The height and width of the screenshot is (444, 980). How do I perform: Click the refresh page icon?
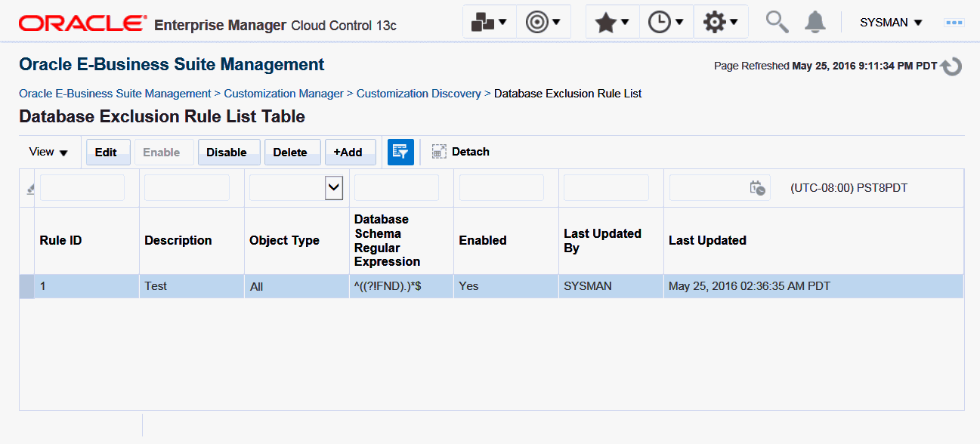tap(951, 66)
